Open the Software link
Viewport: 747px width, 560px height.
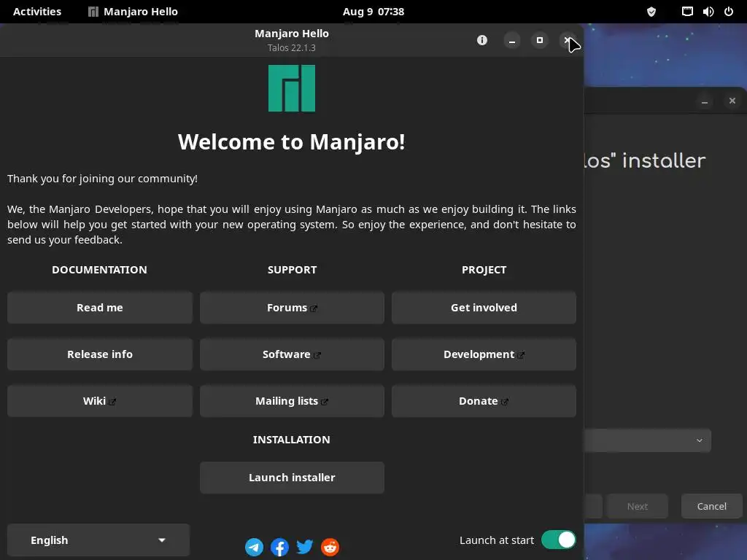pos(292,354)
